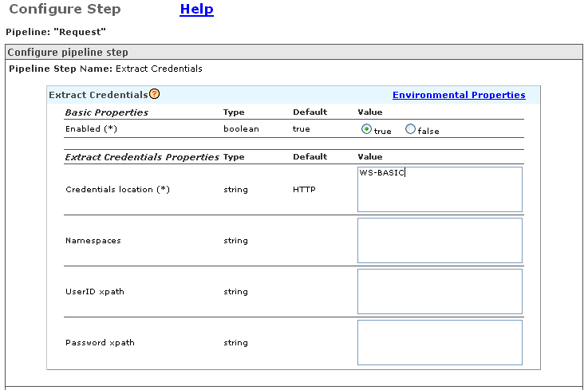The width and height of the screenshot is (588, 390).
Task: Click the 'string' type in Password xpath row
Action: click(x=235, y=343)
